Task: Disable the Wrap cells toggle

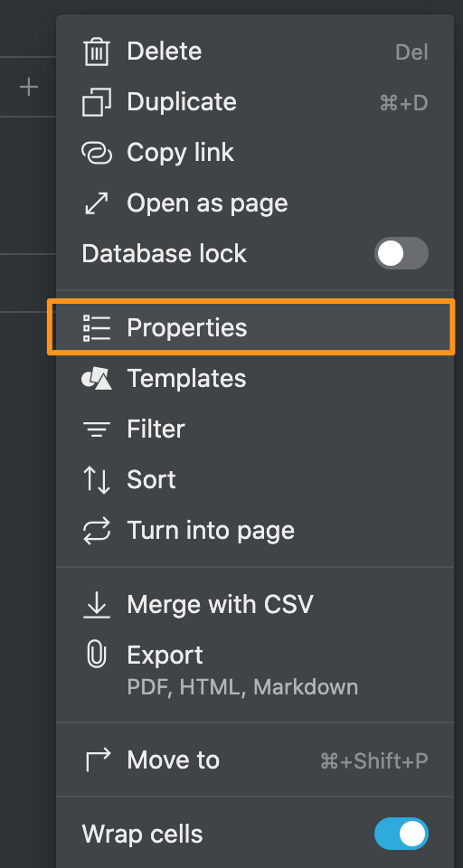Action: pyautogui.click(x=402, y=834)
